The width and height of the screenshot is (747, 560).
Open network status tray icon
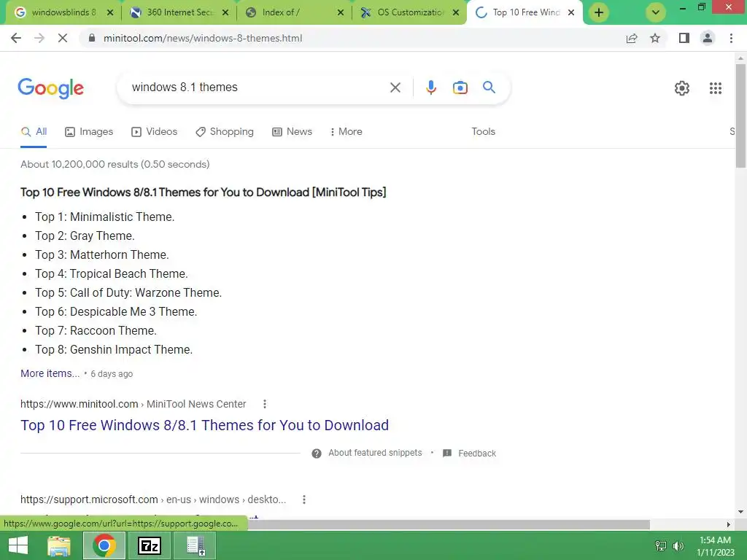pos(661,546)
